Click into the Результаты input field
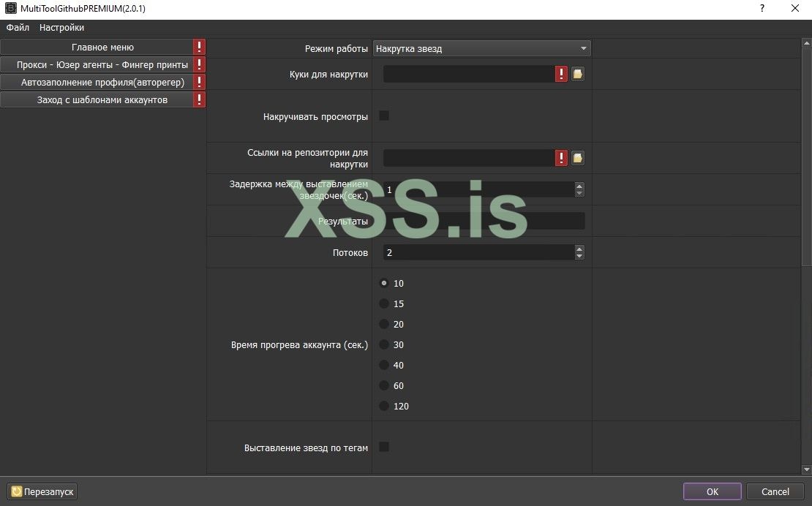 (x=484, y=221)
